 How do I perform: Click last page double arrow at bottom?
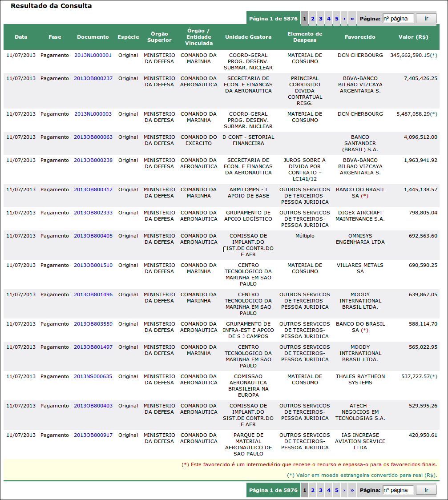[352, 490]
